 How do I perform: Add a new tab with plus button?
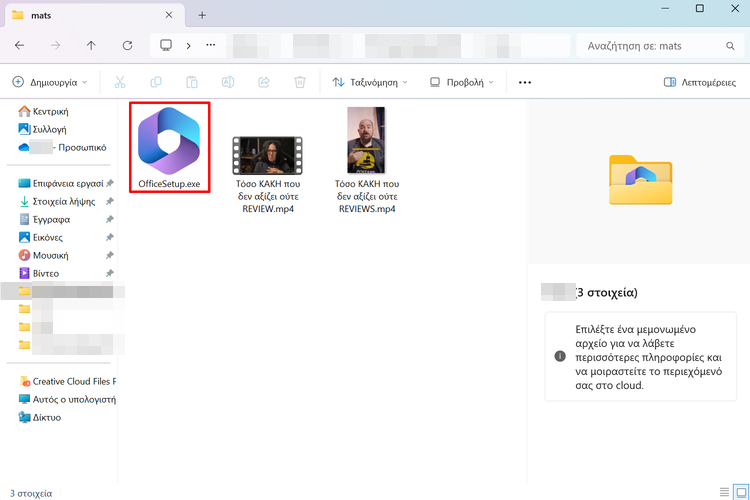202,15
